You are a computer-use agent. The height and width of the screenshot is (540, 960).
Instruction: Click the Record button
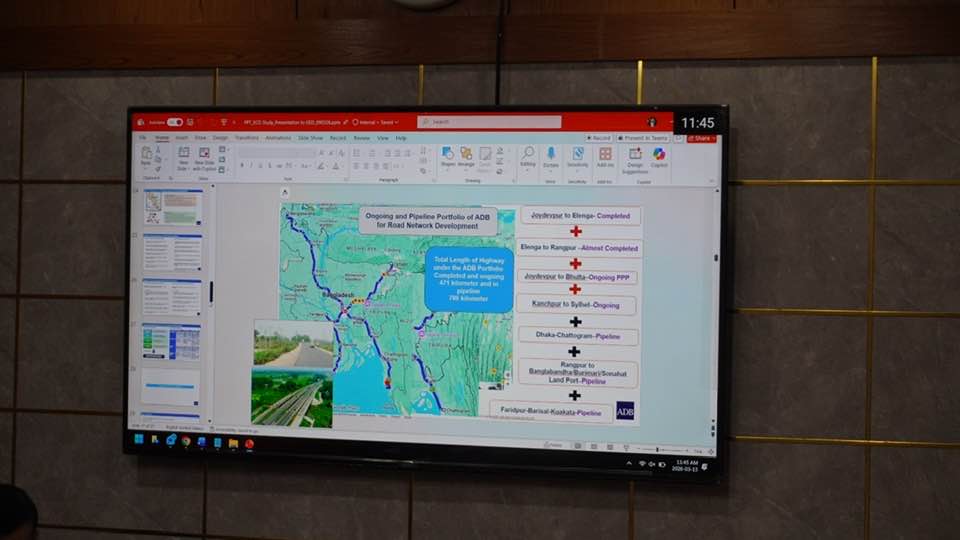[599, 138]
